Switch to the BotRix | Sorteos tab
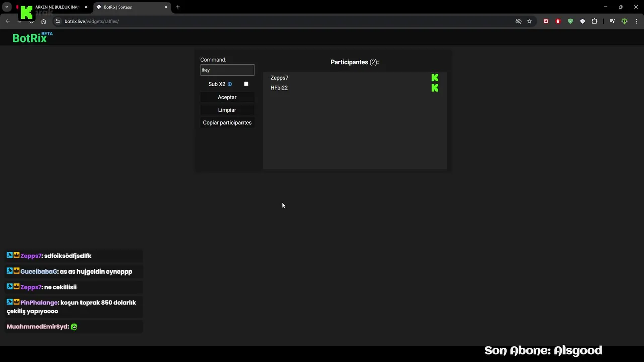 [x=132, y=7]
